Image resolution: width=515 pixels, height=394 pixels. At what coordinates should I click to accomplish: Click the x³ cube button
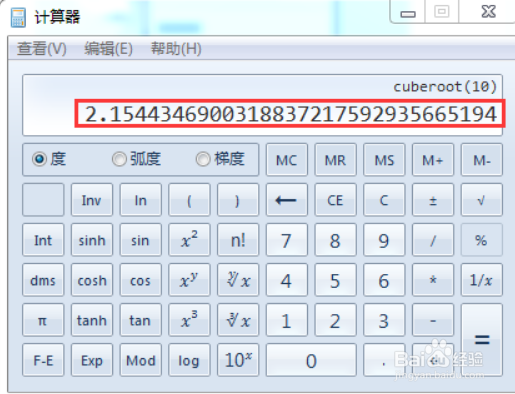pos(189,320)
